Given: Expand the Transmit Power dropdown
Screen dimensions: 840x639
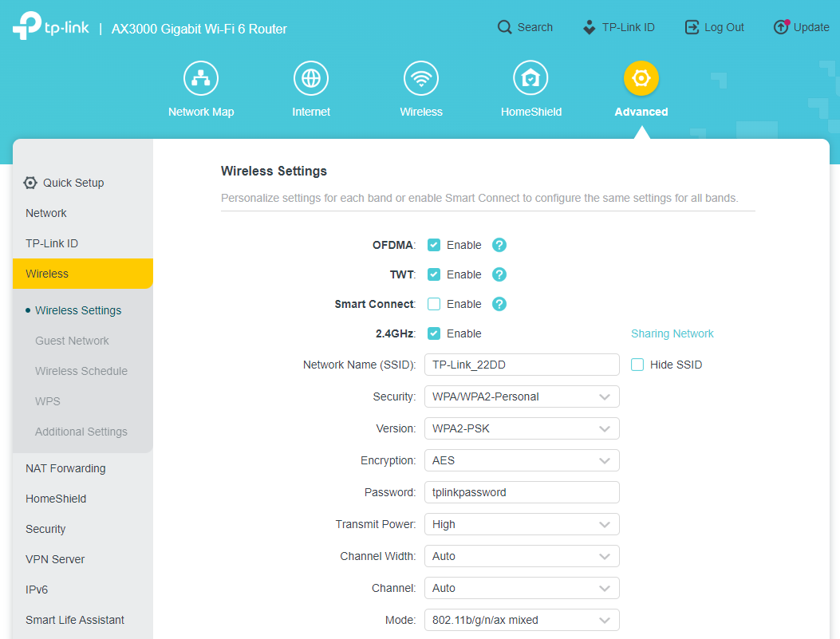Looking at the screenshot, I should tap(522, 524).
